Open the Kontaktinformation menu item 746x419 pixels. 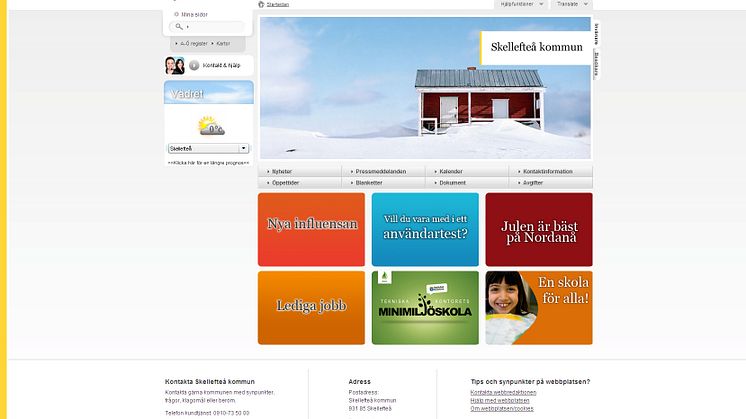[x=547, y=172]
